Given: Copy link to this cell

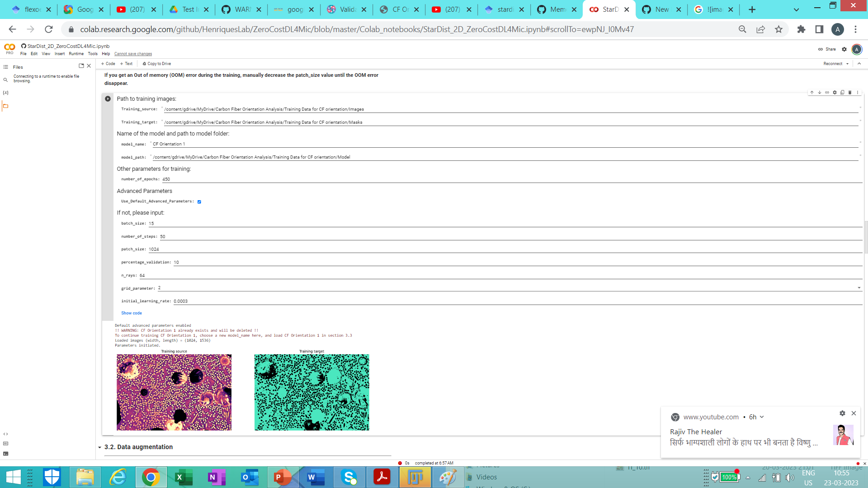Looking at the screenshot, I should click(x=826, y=93).
